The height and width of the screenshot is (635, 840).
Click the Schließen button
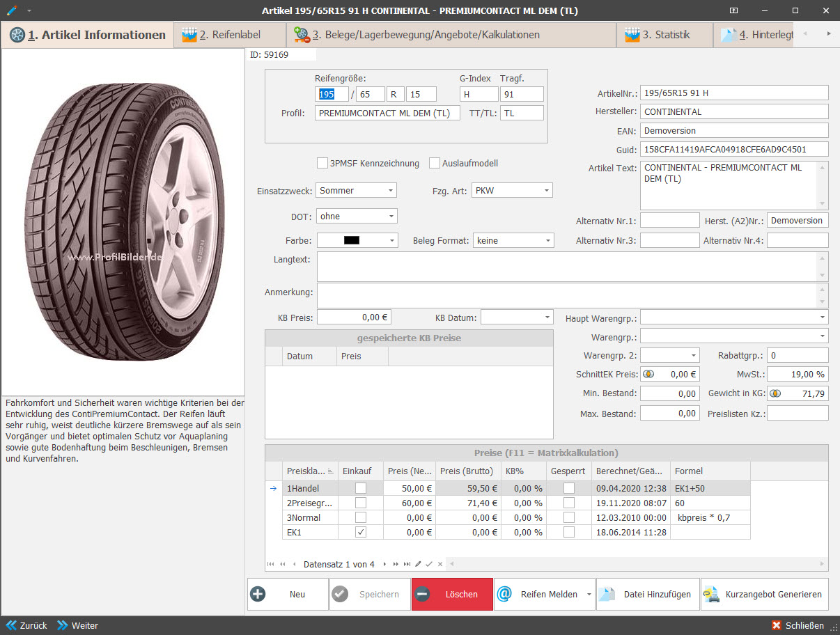tap(798, 625)
